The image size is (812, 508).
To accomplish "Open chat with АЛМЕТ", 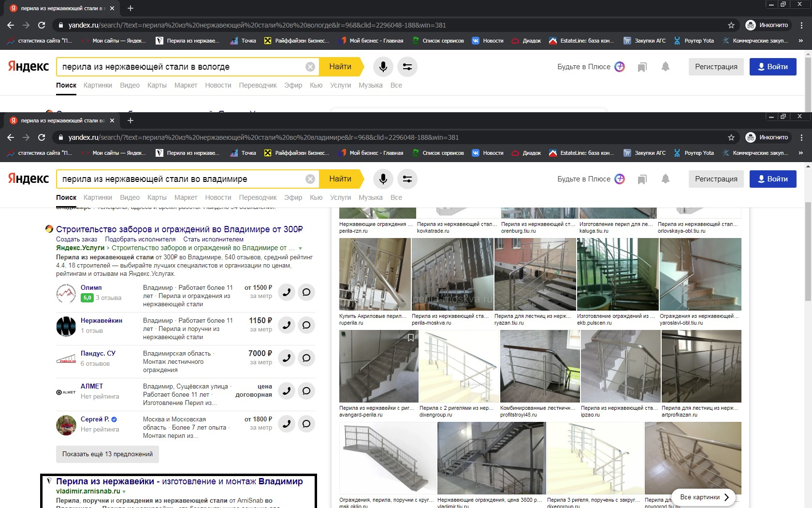I will (x=306, y=390).
